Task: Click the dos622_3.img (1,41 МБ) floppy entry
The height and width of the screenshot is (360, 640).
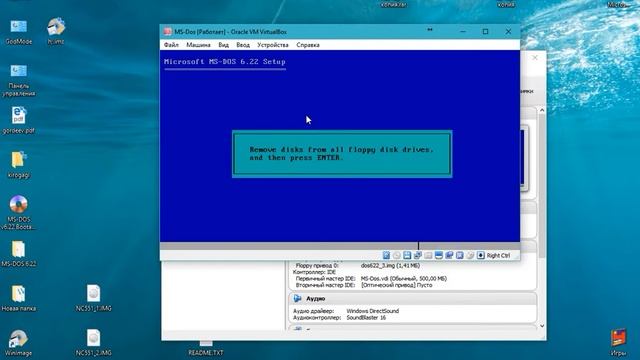Action: pyautogui.click(x=390, y=265)
